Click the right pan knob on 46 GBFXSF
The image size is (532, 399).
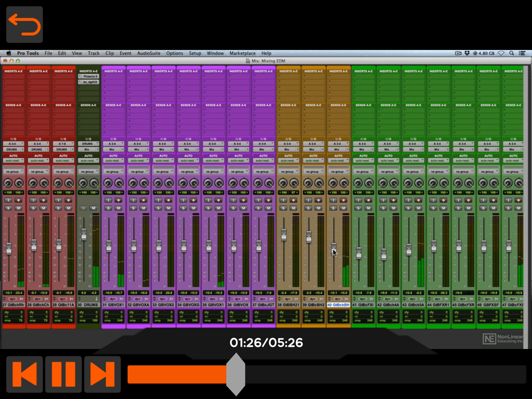(x=494, y=183)
